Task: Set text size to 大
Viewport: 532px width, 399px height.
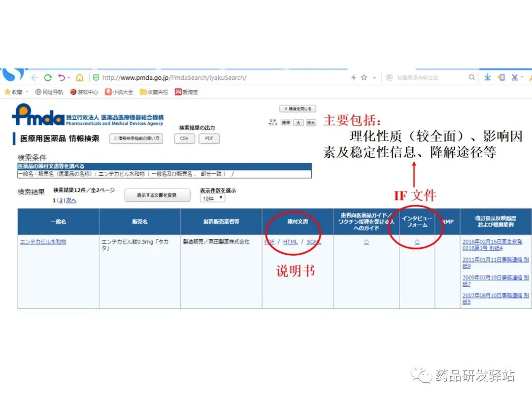Action: pyautogui.click(x=298, y=123)
